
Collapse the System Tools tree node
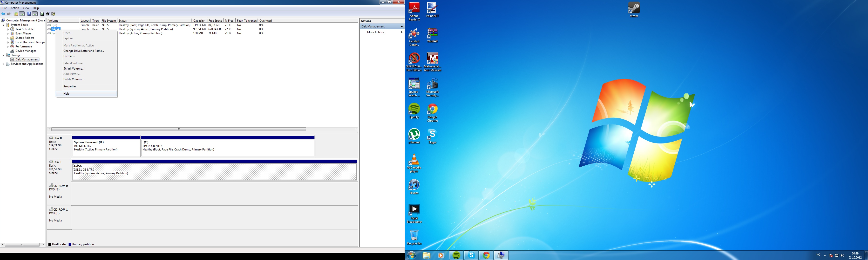tap(4, 25)
